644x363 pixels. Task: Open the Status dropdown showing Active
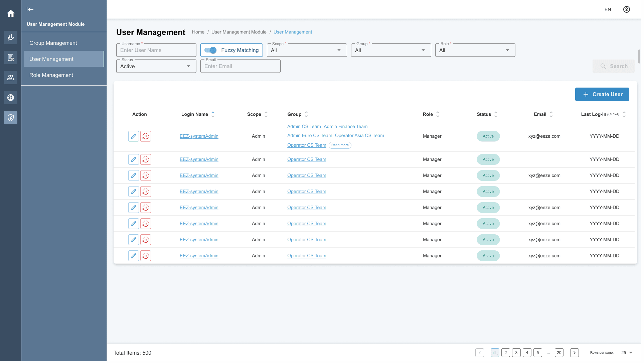(157, 67)
